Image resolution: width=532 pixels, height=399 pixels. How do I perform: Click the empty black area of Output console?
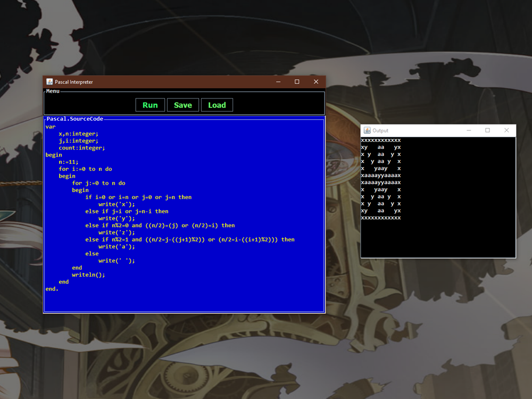(x=438, y=239)
